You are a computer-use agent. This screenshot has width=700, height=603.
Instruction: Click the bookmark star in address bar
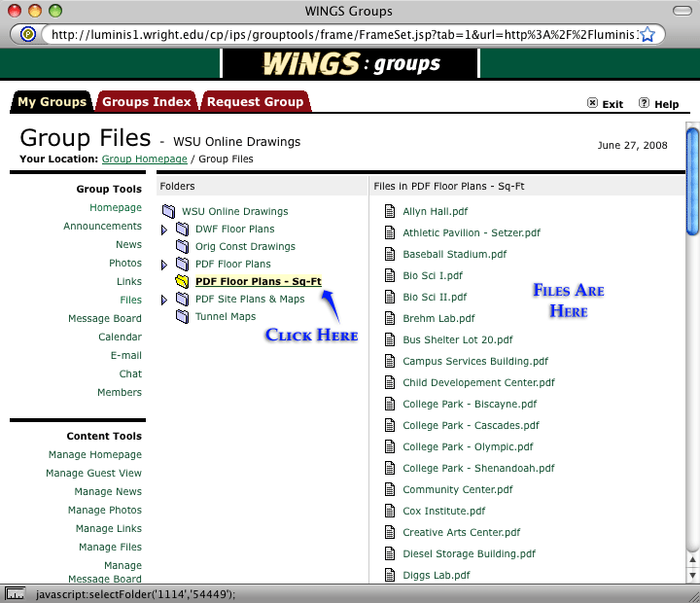(648, 35)
